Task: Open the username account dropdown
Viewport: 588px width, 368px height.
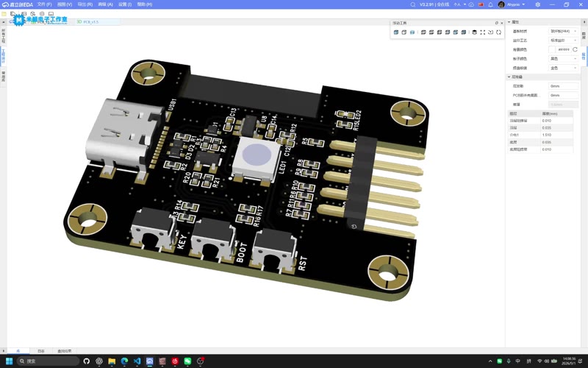Action: click(x=516, y=4)
